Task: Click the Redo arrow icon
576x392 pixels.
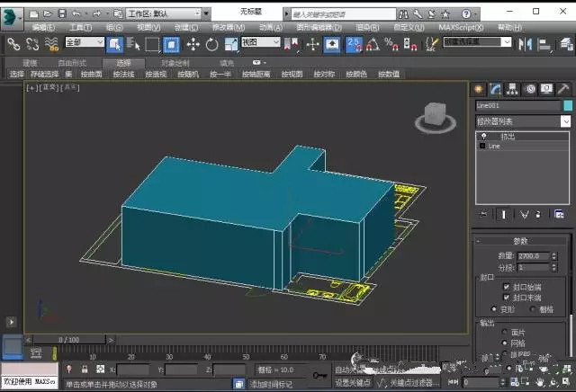Action: coord(96,14)
